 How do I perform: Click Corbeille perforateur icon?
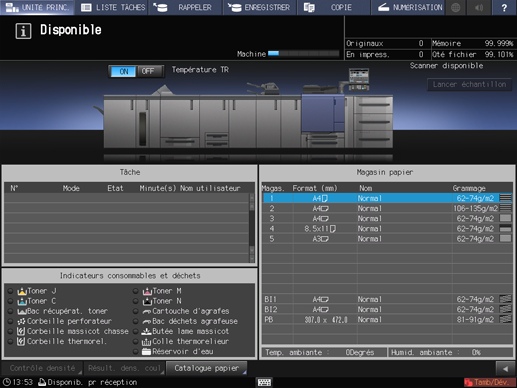point(21,321)
